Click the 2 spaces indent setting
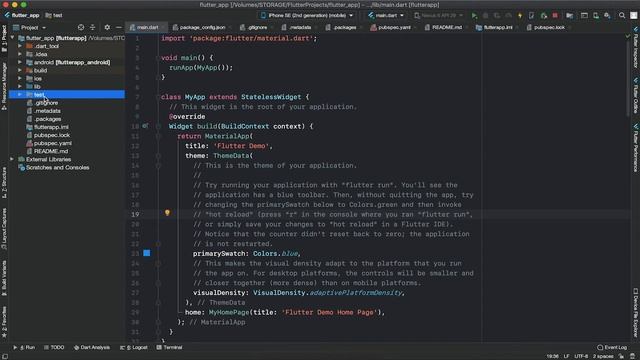640x360 pixels. [603, 356]
